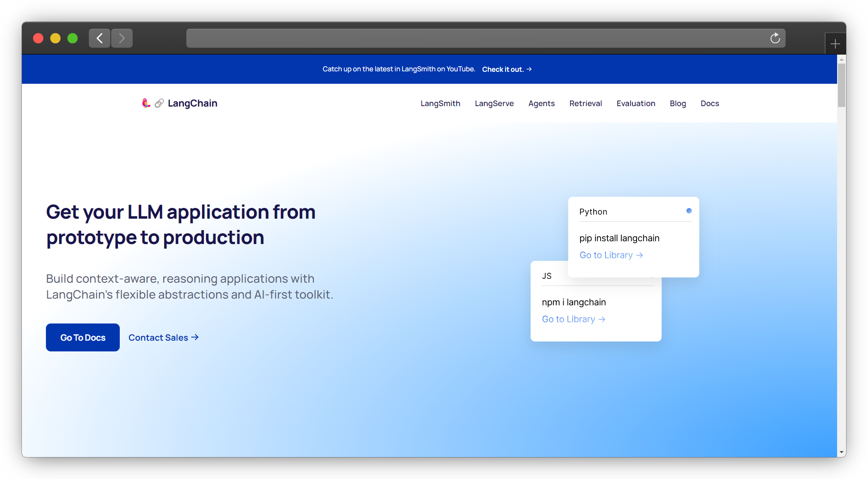Click the LangChain parrot logo icon
868x479 pixels.
pyautogui.click(x=146, y=103)
